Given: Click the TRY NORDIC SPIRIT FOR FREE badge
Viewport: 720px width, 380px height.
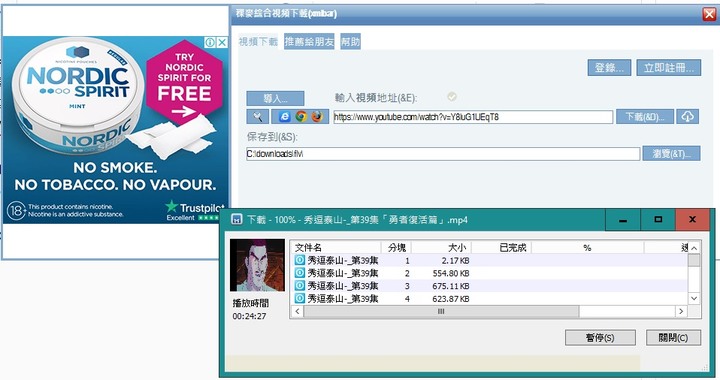Looking at the screenshot, I should (x=185, y=82).
